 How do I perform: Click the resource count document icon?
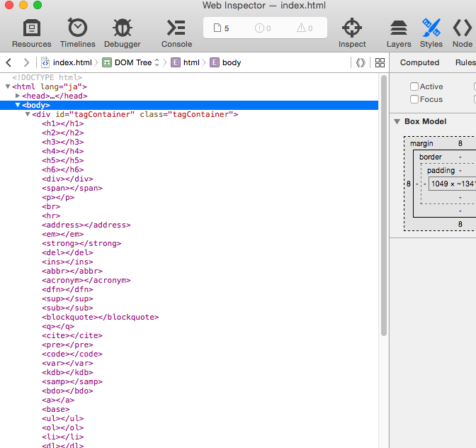coord(217,28)
